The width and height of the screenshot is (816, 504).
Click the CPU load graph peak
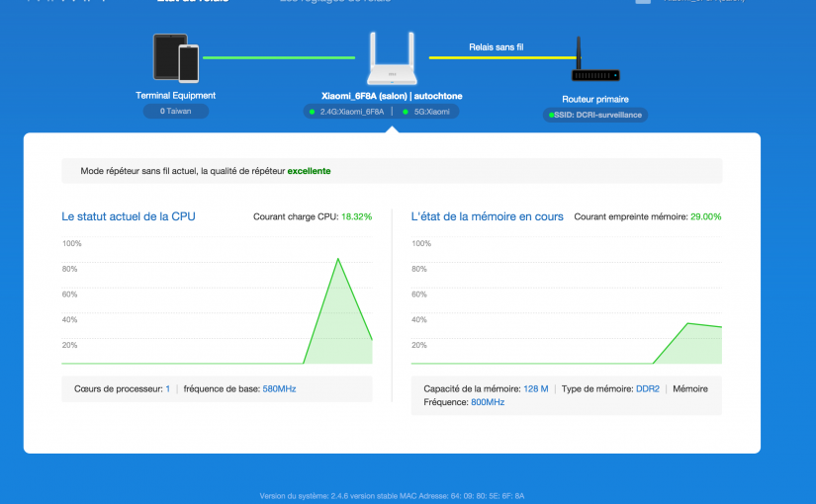(x=338, y=259)
